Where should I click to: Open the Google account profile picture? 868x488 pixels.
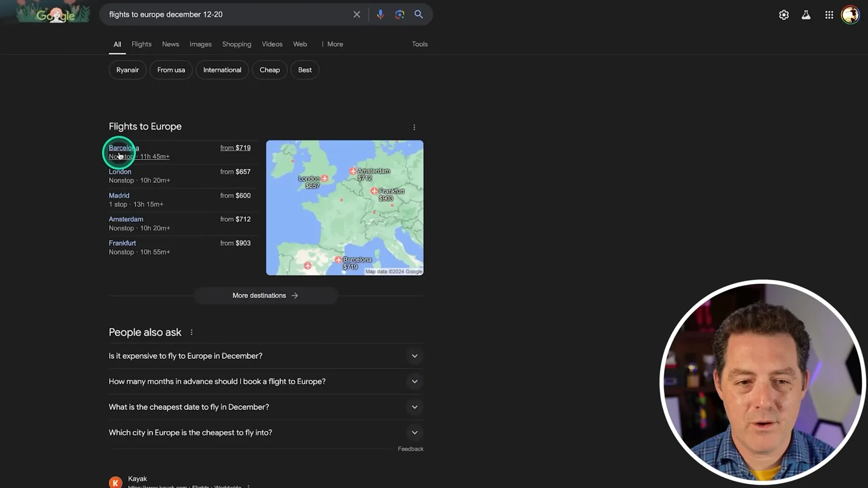pyautogui.click(x=851, y=15)
